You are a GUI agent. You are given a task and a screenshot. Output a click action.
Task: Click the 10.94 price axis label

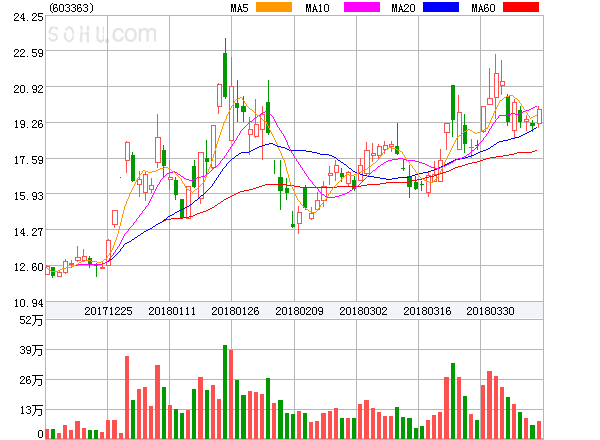pyautogui.click(x=28, y=303)
